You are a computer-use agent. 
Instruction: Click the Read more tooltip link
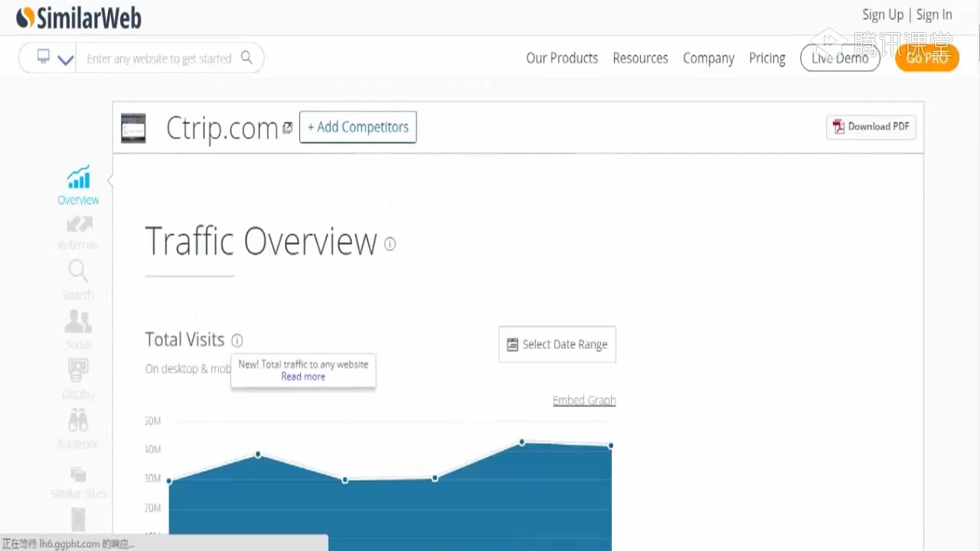[303, 377]
